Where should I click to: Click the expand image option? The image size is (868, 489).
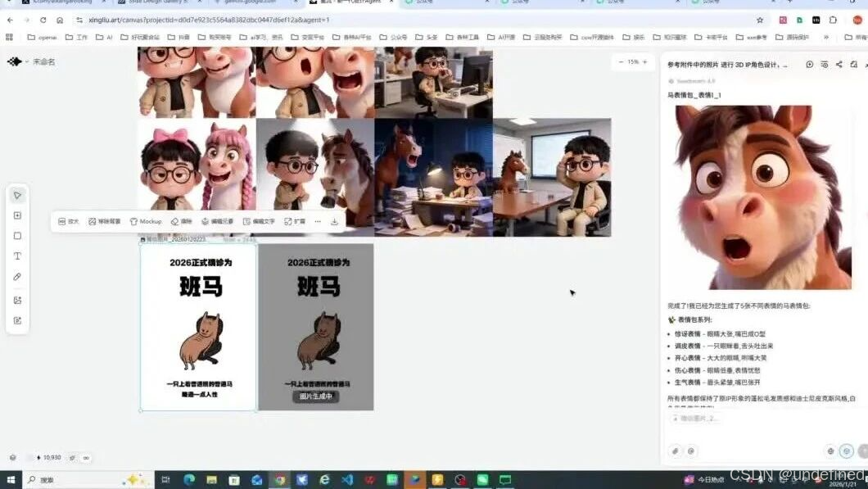coord(295,221)
